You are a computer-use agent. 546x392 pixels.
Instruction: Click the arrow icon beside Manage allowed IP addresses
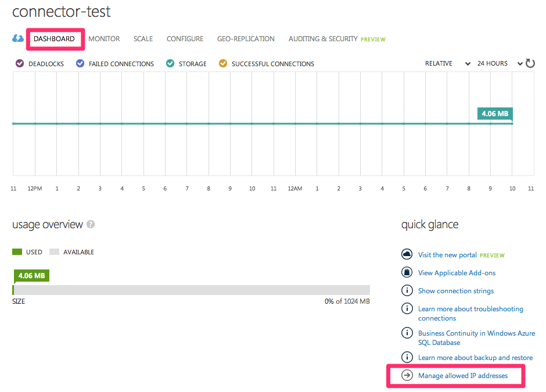(407, 375)
